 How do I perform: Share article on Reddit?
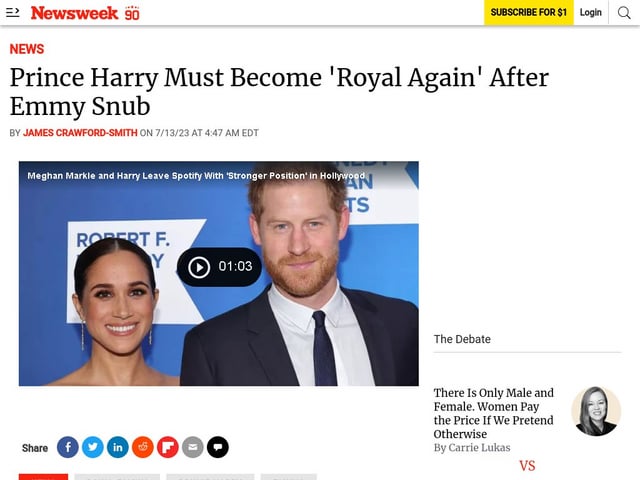[142, 447]
